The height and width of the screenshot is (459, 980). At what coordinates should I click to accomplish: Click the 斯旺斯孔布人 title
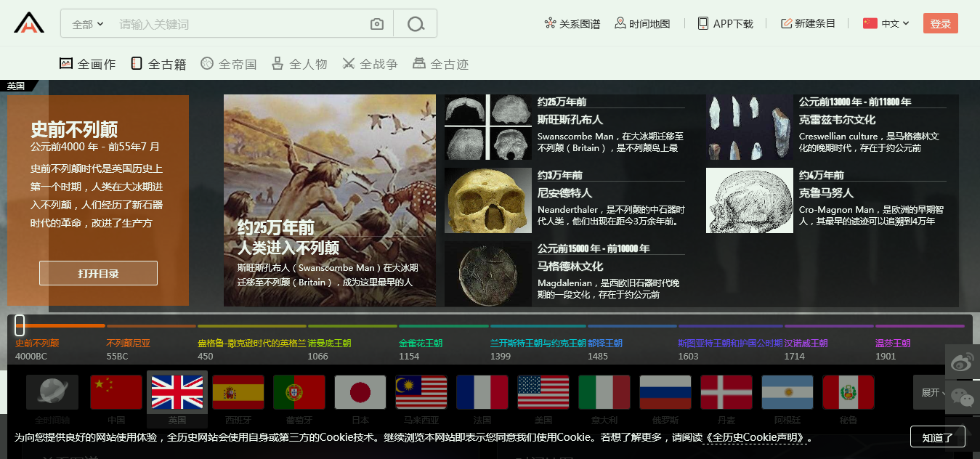pyautogui.click(x=570, y=120)
